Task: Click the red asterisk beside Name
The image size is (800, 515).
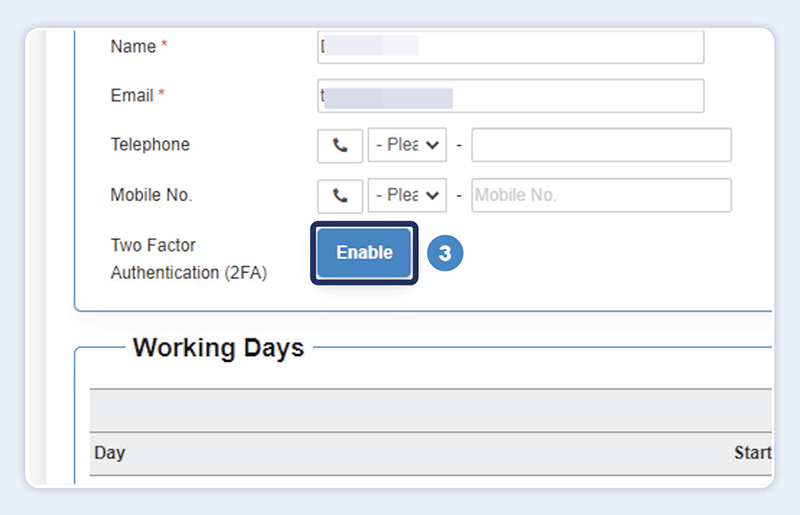Action: [165, 47]
